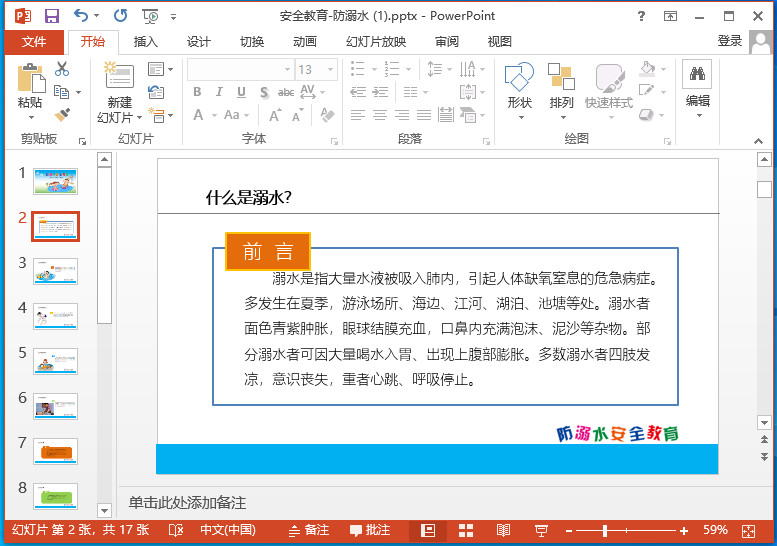Select slide 5 thumbnail

[55, 360]
